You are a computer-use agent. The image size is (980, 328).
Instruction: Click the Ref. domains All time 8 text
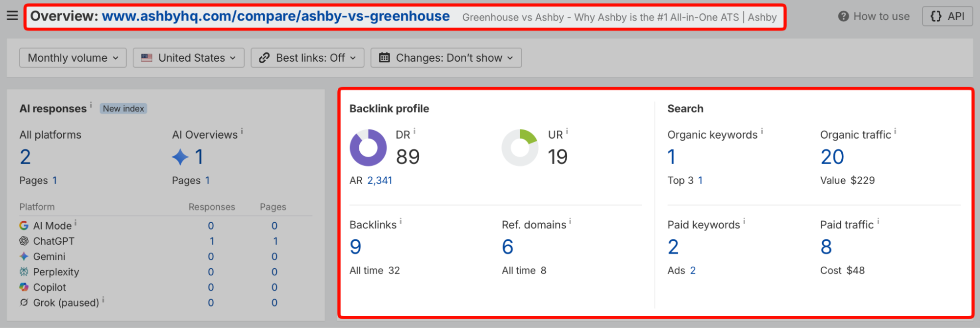click(x=524, y=270)
